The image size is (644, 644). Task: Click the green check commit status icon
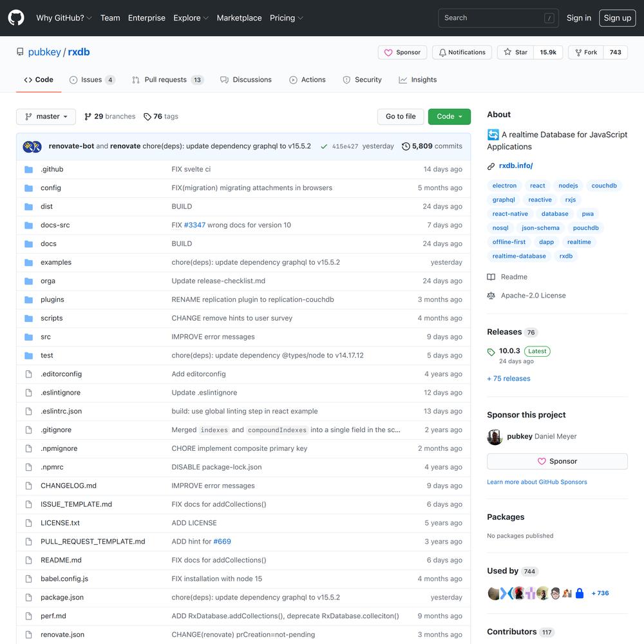[324, 146]
